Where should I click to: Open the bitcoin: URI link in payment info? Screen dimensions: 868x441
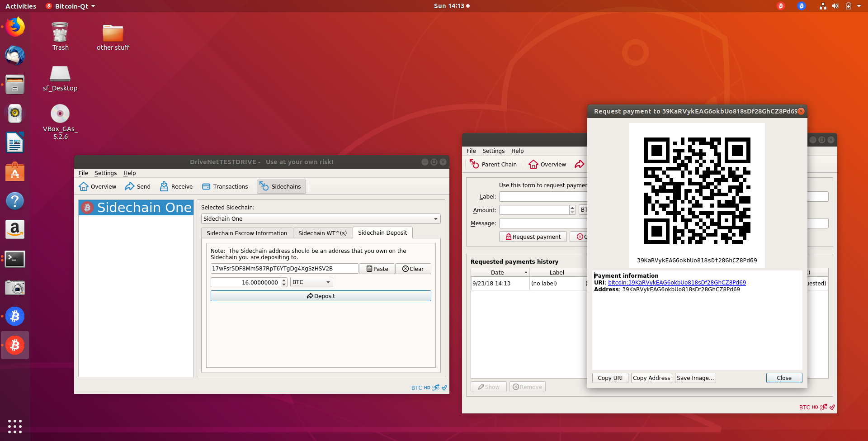(x=677, y=283)
